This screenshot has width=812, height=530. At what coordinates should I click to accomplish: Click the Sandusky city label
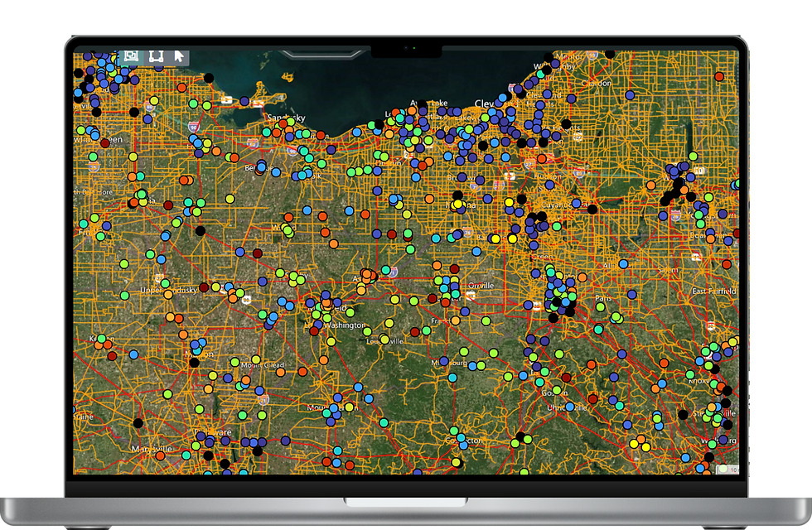[x=286, y=118]
